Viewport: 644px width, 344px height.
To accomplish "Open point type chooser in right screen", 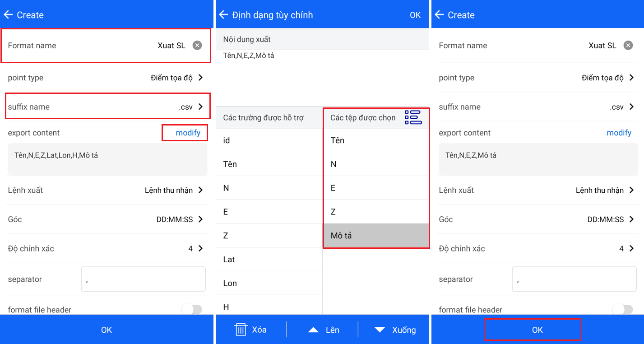I will coord(537,78).
